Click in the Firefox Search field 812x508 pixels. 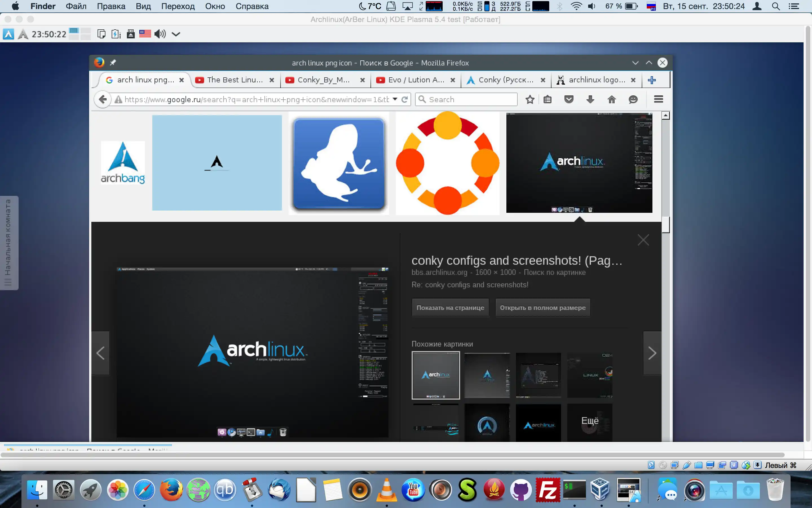click(x=466, y=99)
